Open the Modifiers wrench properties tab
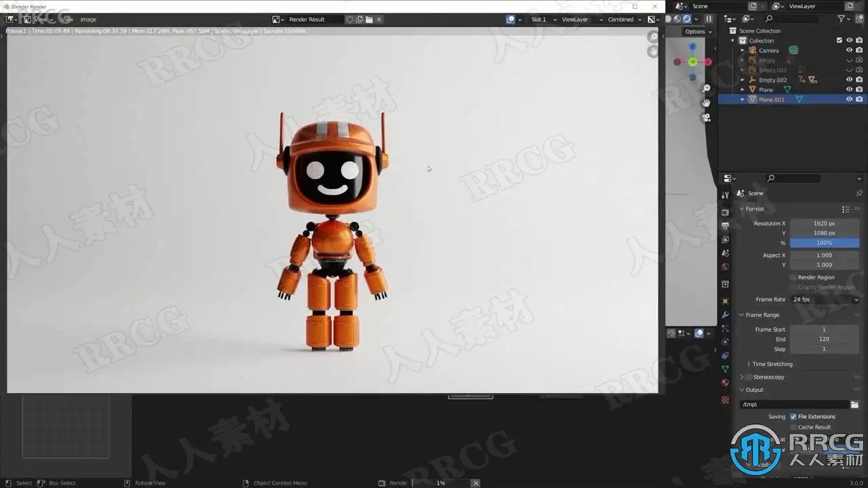868x488 pixels. (x=725, y=314)
